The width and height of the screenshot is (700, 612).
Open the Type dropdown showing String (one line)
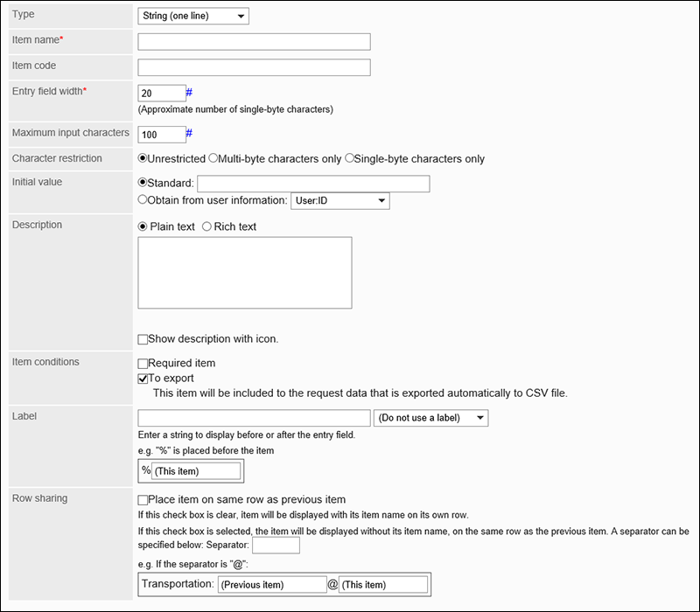point(193,16)
